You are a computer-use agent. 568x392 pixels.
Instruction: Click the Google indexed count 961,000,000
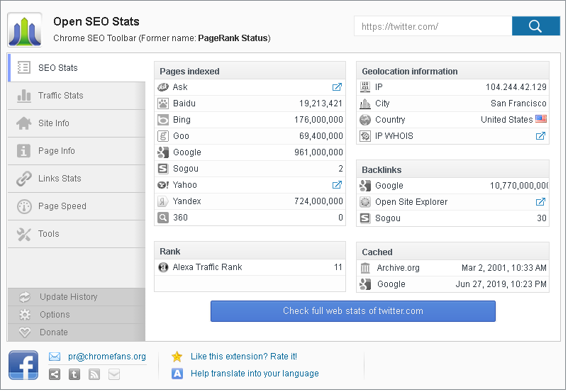tap(318, 152)
